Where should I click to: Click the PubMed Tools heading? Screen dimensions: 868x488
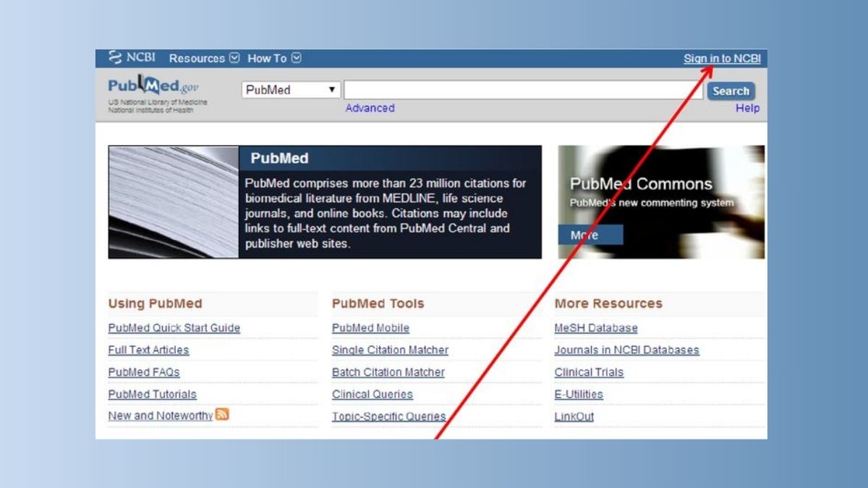378,304
